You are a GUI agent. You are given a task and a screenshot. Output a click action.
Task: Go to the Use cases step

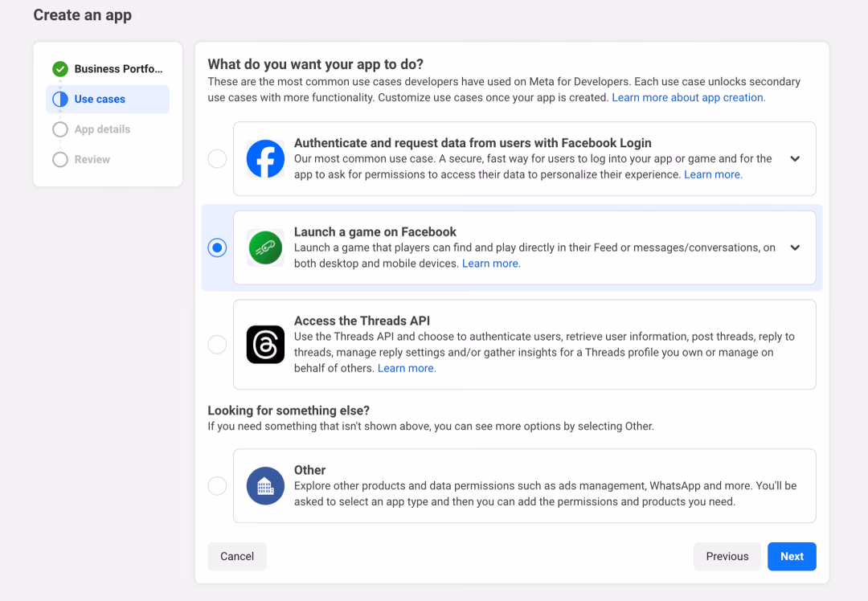coord(108,99)
